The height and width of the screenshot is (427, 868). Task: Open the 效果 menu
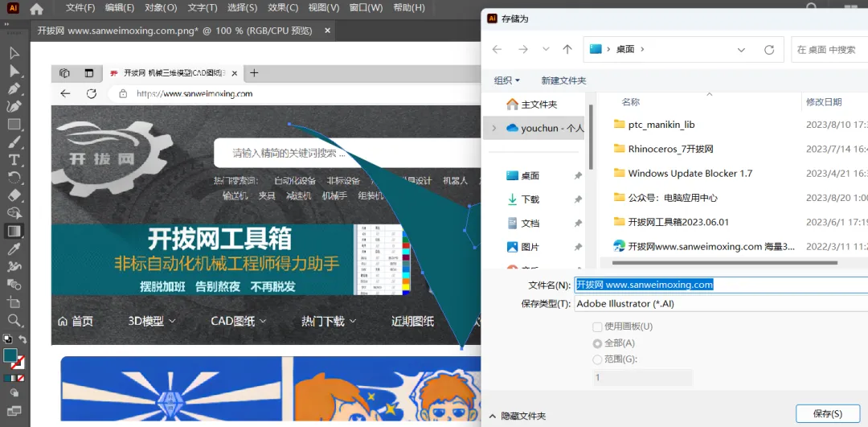point(283,8)
